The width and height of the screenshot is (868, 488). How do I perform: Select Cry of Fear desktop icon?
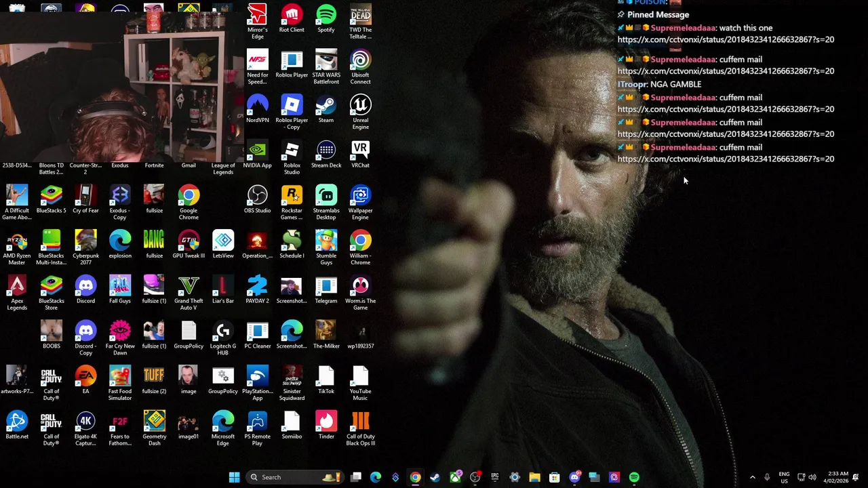[85, 199]
